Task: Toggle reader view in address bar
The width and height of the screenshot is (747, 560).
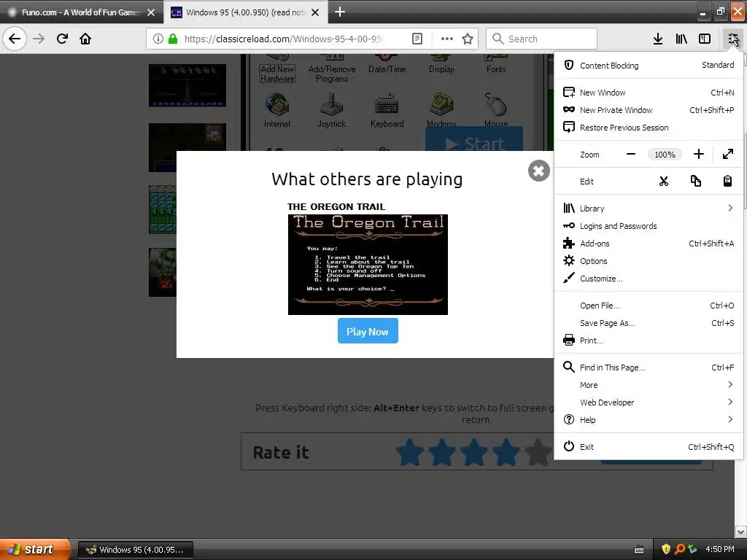Action: coord(417,39)
